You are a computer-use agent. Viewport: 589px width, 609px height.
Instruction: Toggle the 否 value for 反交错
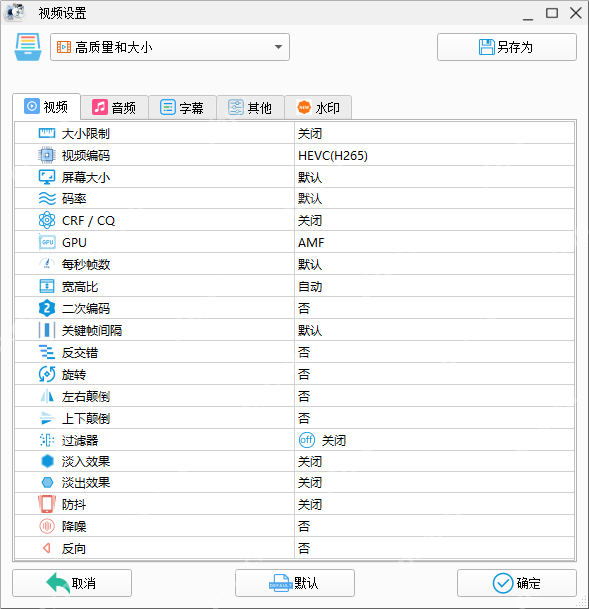coord(434,352)
